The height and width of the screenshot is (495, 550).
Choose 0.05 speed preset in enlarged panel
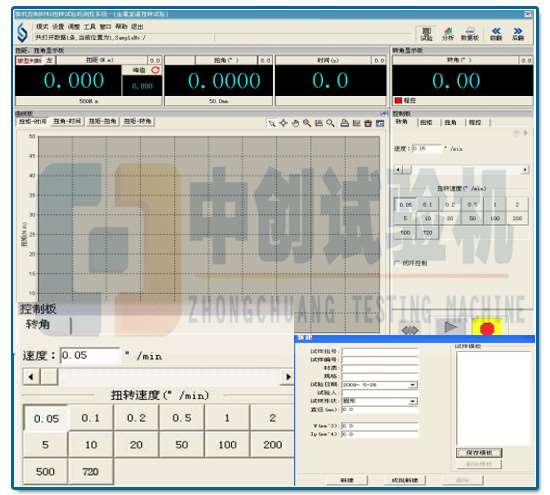[46, 418]
